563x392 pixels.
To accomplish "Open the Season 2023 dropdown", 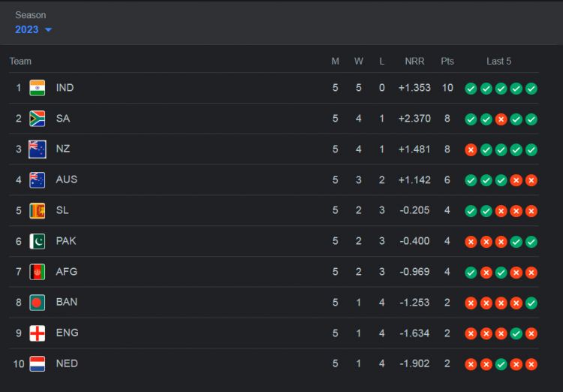I will (33, 29).
